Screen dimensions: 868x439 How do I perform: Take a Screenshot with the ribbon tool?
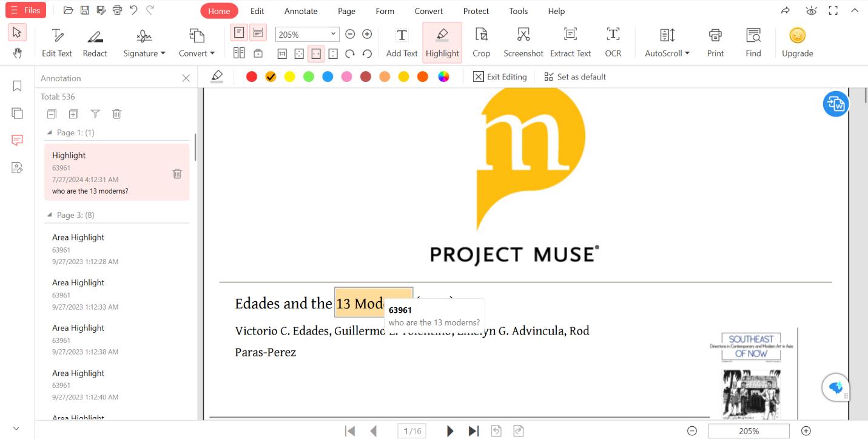point(523,43)
